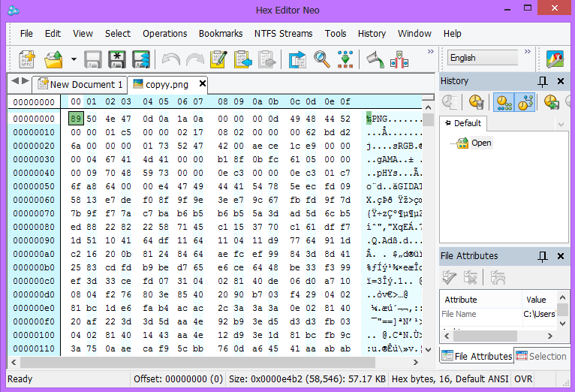This screenshot has height=392, width=575.
Task: Select the Default history tab
Action: tap(463, 123)
